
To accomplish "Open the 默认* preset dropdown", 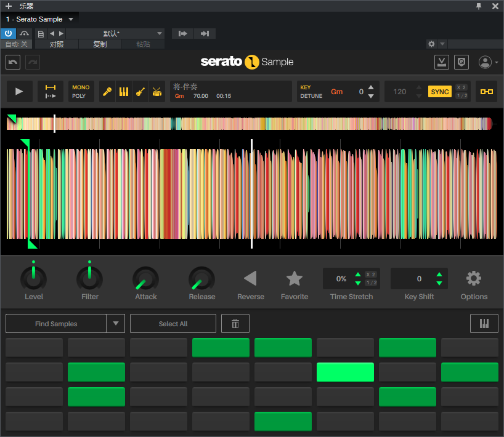I will click(115, 33).
